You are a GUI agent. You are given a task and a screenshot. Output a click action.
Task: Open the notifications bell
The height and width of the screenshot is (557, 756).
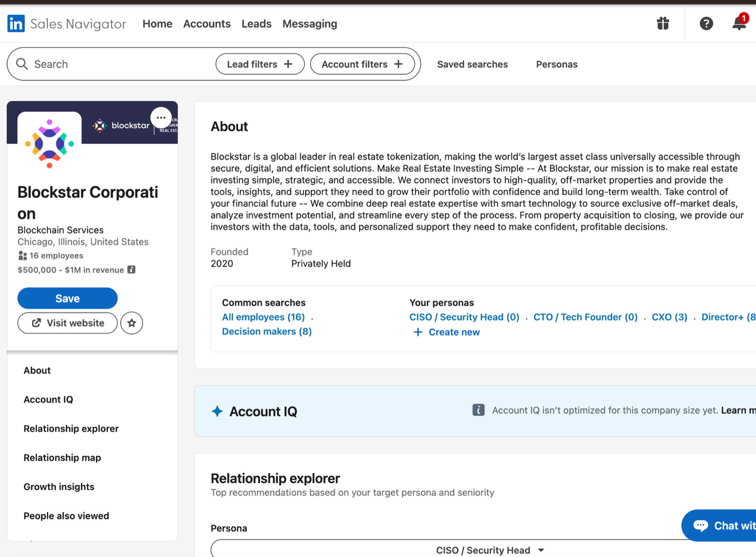click(x=739, y=22)
